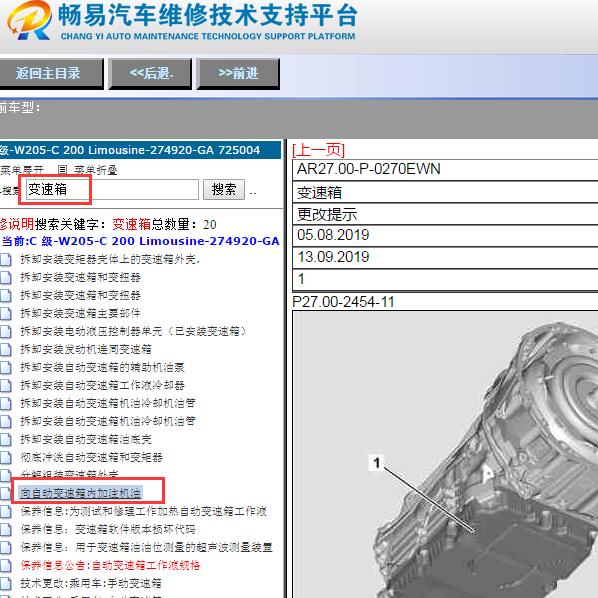Click document icon beside 拆卸安装发动机连同变速箱
Viewport: 598px width, 598px height.
point(6,349)
